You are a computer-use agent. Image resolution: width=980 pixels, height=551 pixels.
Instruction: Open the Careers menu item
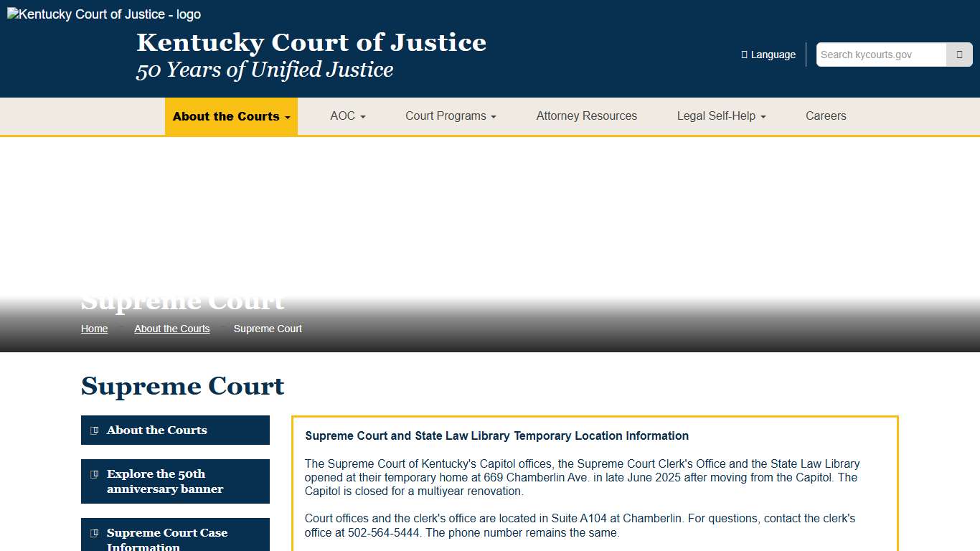pos(826,116)
